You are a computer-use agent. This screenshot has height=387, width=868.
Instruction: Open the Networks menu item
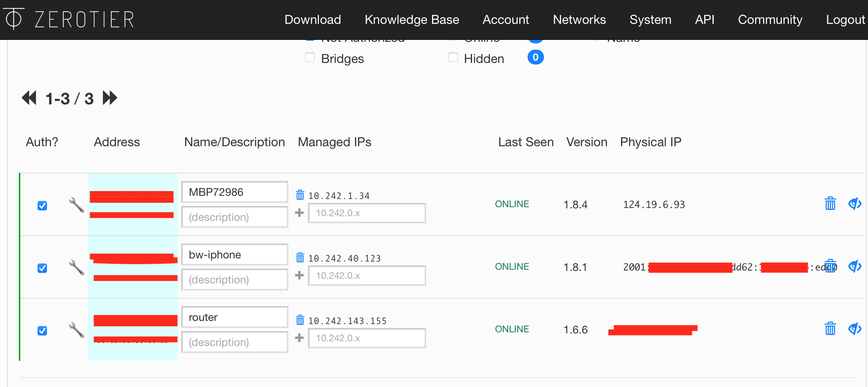(579, 20)
